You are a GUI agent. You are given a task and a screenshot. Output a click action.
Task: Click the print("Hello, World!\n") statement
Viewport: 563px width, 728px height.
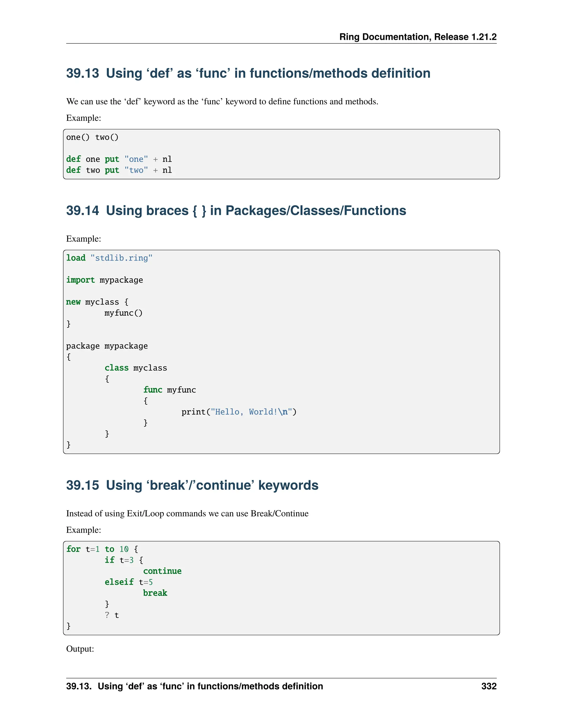(x=239, y=412)
